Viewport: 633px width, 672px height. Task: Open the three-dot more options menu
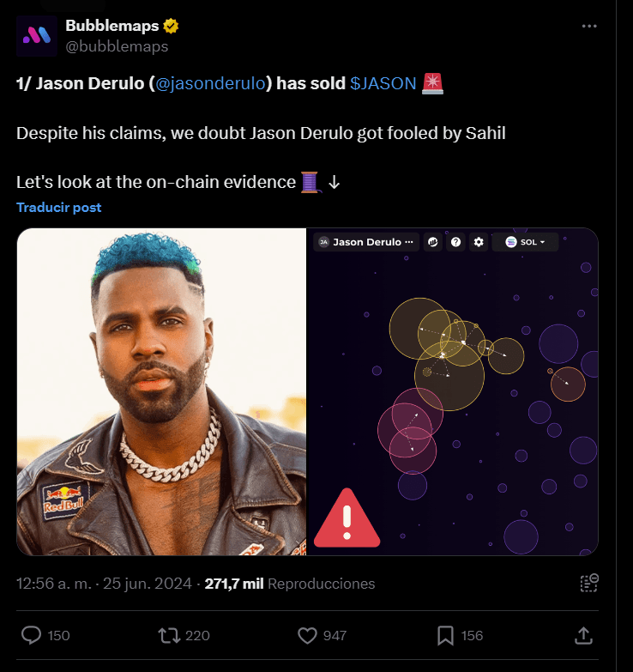(x=589, y=27)
